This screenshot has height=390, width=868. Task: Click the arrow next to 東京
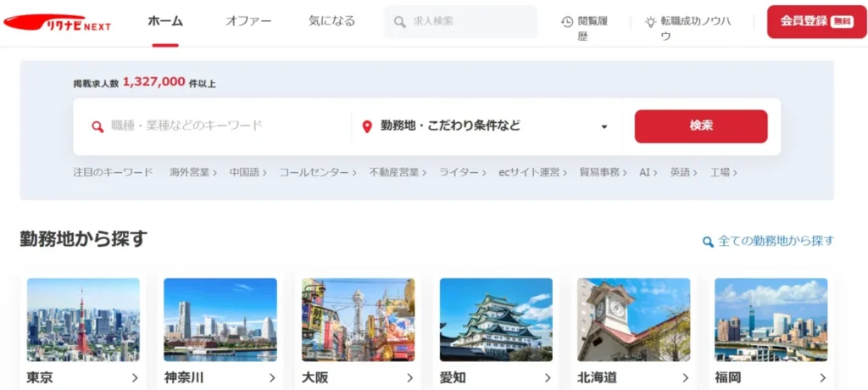click(x=135, y=378)
